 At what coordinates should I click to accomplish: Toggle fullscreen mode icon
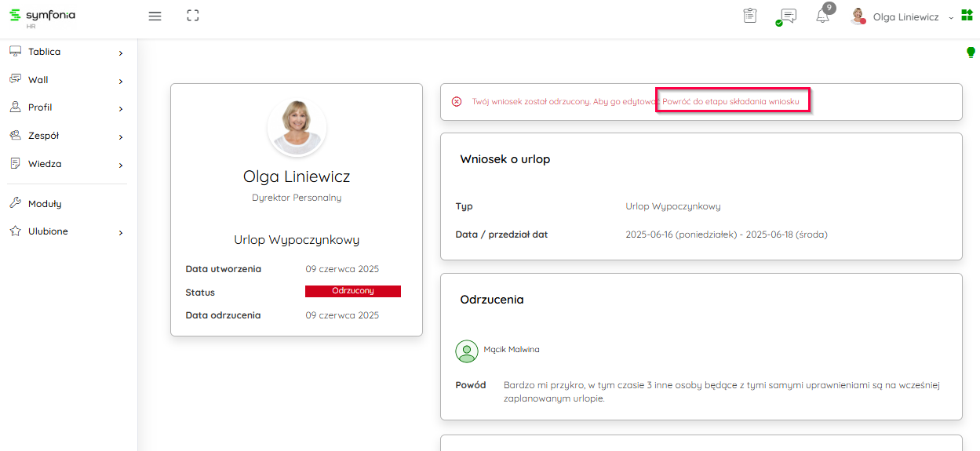coord(193,16)
